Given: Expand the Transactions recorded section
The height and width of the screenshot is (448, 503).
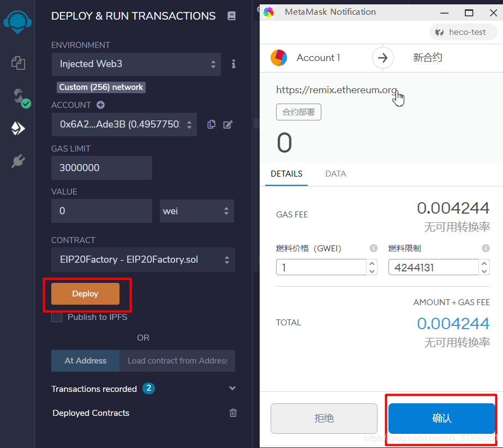Looking at the screenshot, I should tap(232, 389).
